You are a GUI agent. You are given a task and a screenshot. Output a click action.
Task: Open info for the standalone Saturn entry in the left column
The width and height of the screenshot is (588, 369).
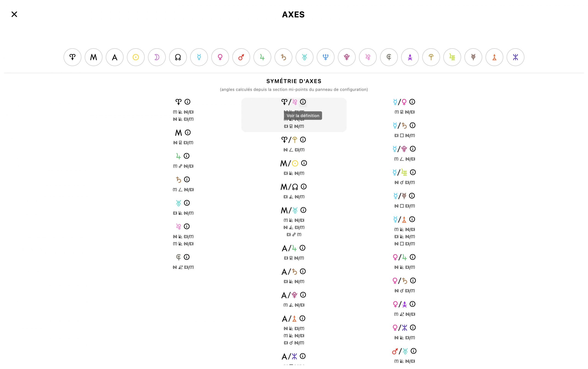pos(187,179)
